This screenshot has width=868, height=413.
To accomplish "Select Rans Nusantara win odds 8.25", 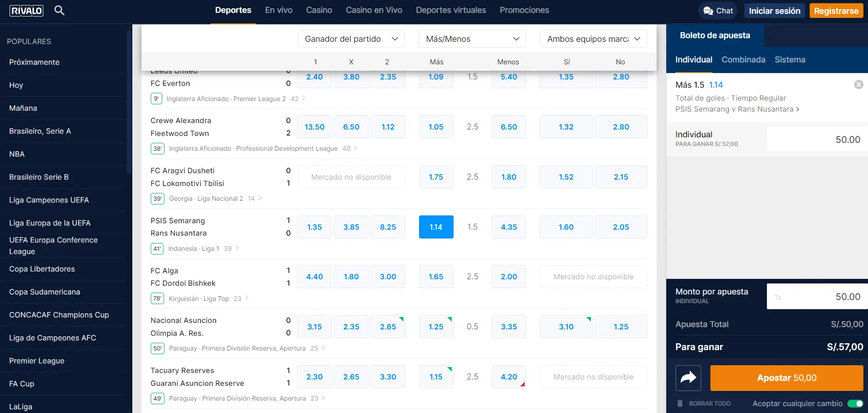I will point(388,227).
